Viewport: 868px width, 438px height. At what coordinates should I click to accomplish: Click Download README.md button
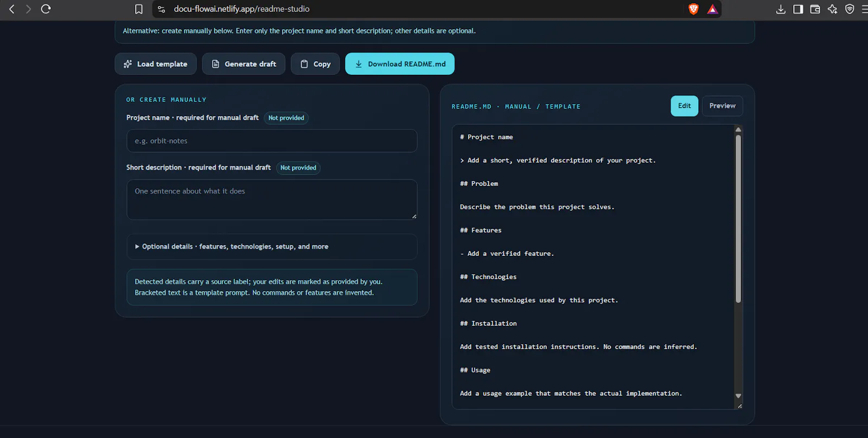coord(400,64)
